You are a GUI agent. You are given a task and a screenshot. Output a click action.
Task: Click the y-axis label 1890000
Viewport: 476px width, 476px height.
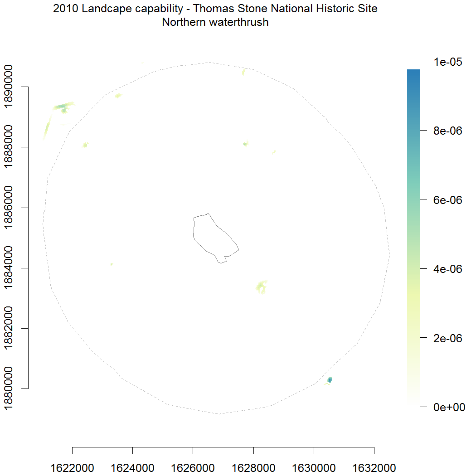tap(8, 87)
